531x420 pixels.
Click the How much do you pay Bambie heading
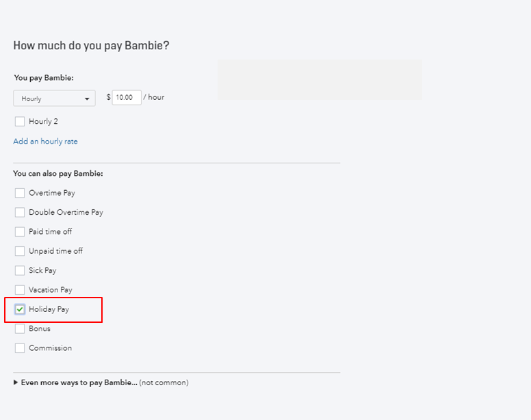pyautogui.click(x=91, y=46)
